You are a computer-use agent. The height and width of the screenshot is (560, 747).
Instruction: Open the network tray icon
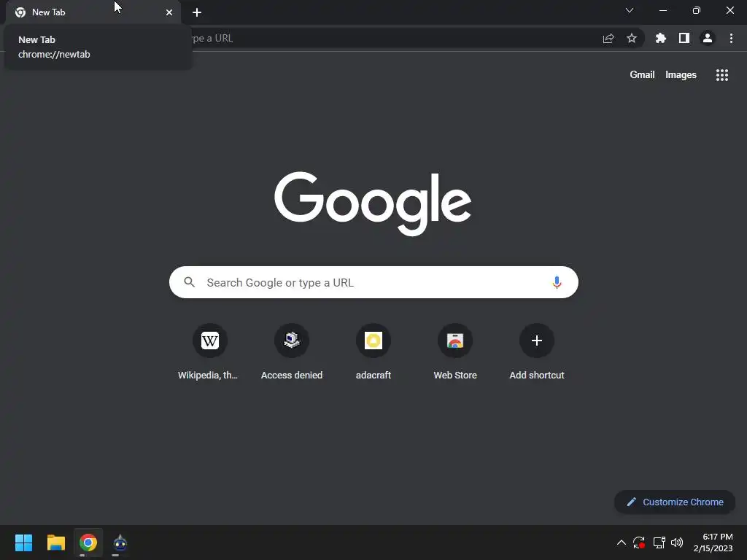(x=659, y=542)
